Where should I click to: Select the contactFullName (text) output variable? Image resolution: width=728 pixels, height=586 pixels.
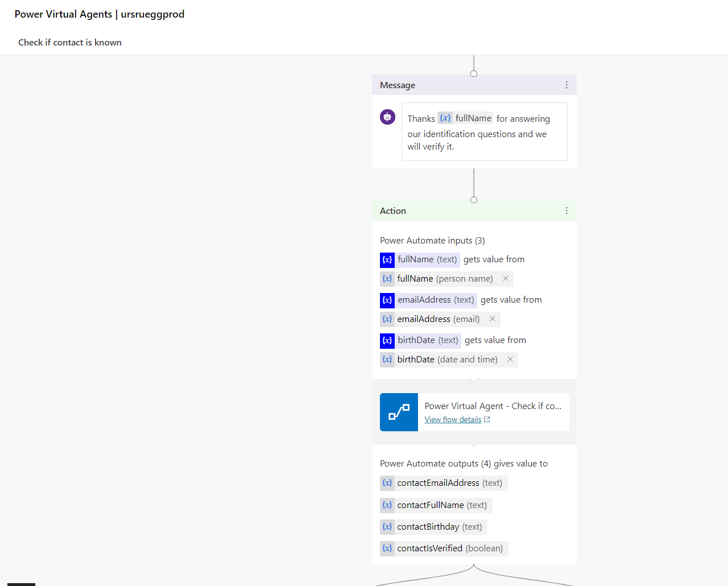pyautogui.click(x=436, y=505)
